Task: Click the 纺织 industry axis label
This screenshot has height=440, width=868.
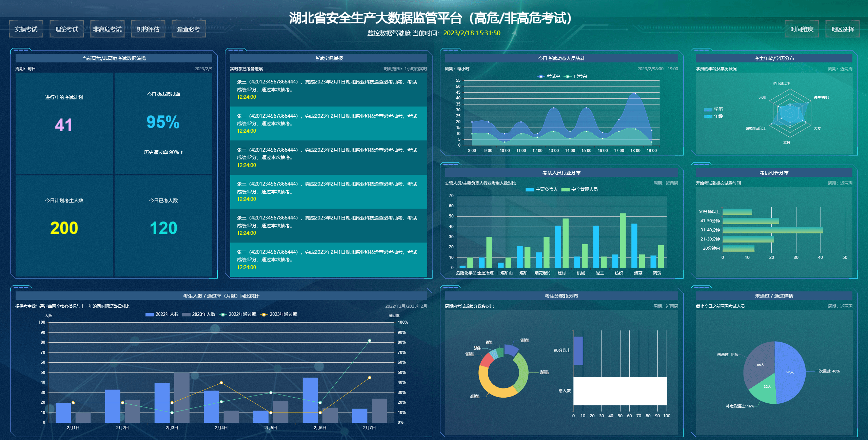Action: 619,273
